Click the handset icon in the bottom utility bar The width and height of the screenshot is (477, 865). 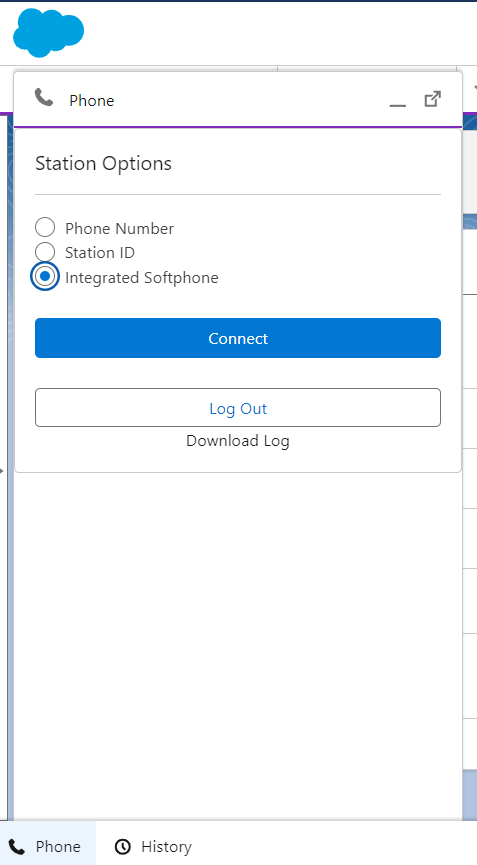pyautogui.click(x=17, y=846)
